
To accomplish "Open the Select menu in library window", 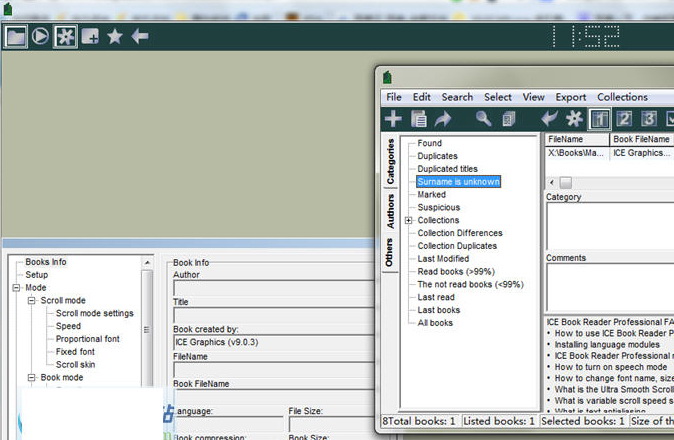I will (498, 97).
